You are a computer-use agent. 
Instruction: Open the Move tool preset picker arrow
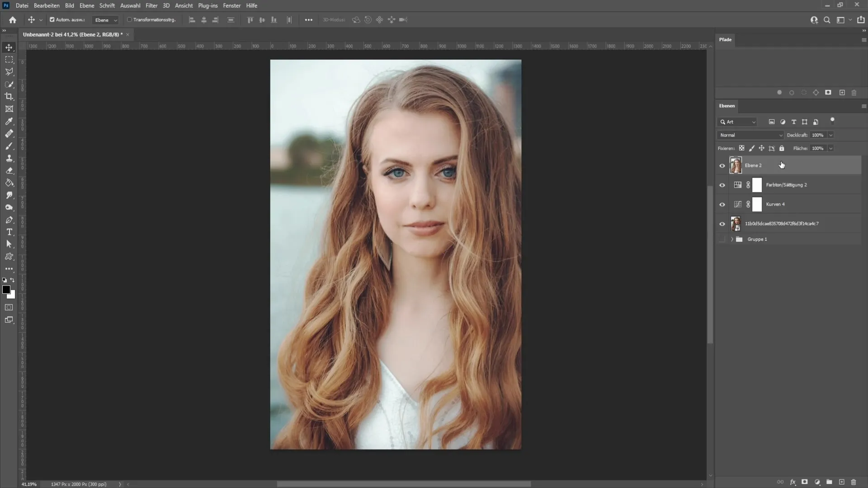(x=41, y=20)
